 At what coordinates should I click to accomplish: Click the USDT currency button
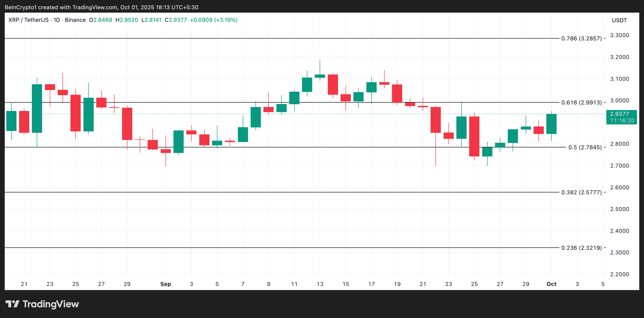(622, 20)
